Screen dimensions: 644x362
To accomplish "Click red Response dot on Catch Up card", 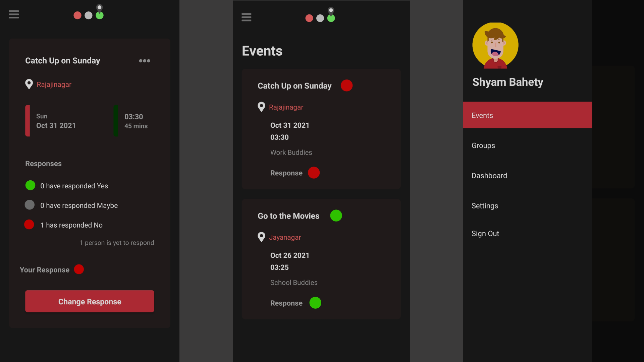I will [x=314, y=173].
